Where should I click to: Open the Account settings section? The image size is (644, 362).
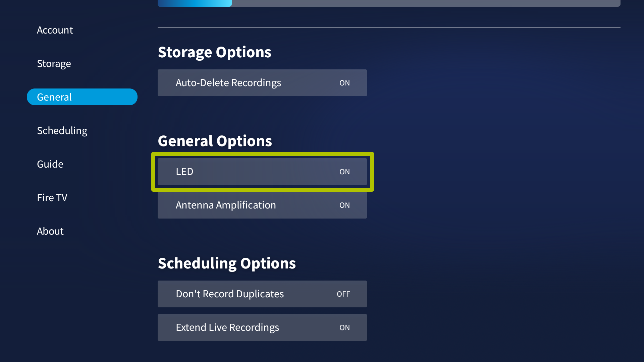click(x=55, y=30)
